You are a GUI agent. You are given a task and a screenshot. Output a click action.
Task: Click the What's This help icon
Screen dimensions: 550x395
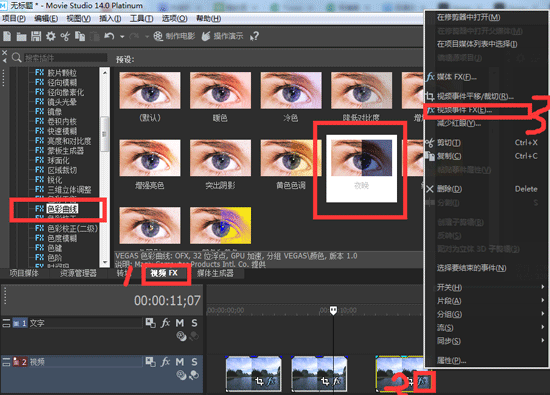pyautogui.click(x=255, y=36)
